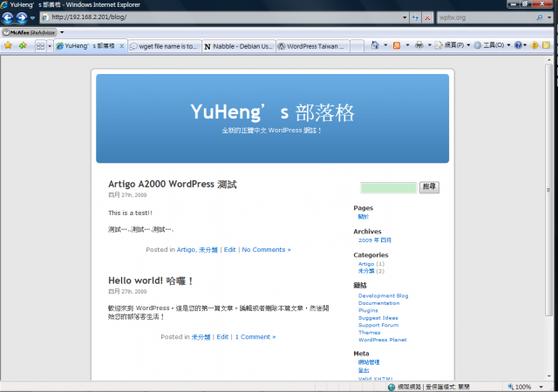Click the scrollbar down arrow

[548, 376]
